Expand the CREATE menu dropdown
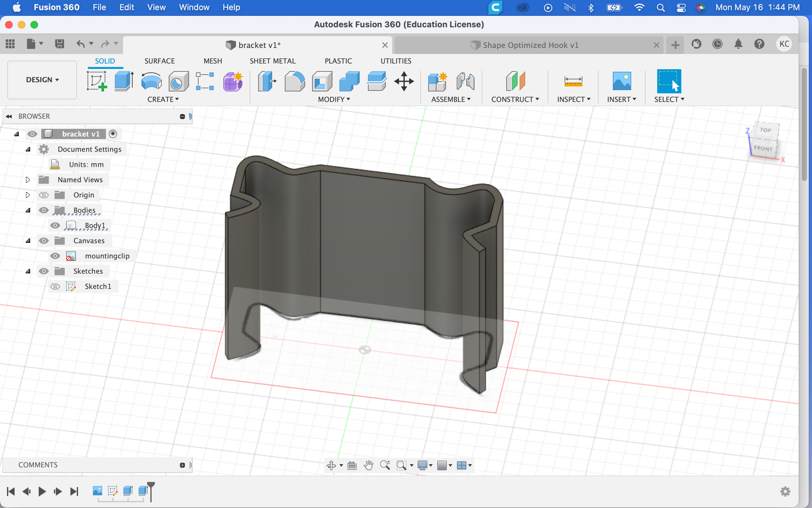Screen dimensions: 812x508 163,99
